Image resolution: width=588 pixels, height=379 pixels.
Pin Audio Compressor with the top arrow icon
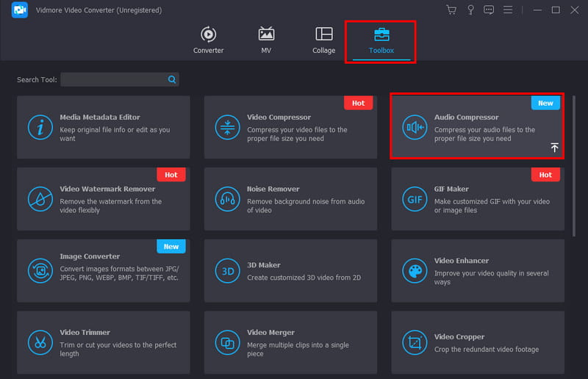pyautogui.click(x=554, y=148)
